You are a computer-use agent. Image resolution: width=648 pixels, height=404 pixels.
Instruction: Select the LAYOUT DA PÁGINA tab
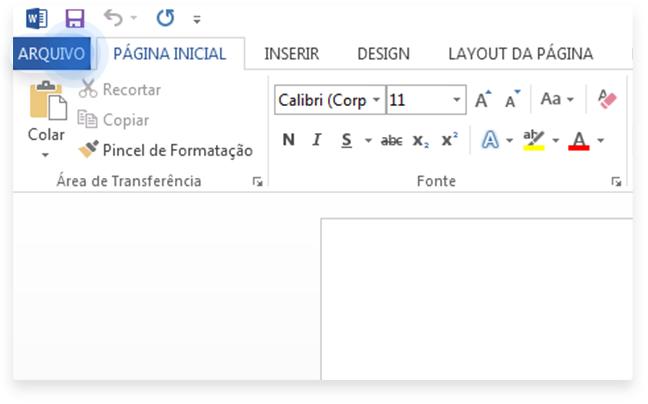[521, 54]
